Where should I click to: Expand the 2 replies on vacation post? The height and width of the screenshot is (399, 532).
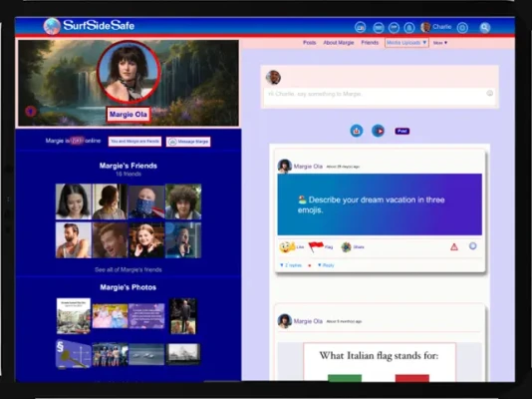pos(291,265)
